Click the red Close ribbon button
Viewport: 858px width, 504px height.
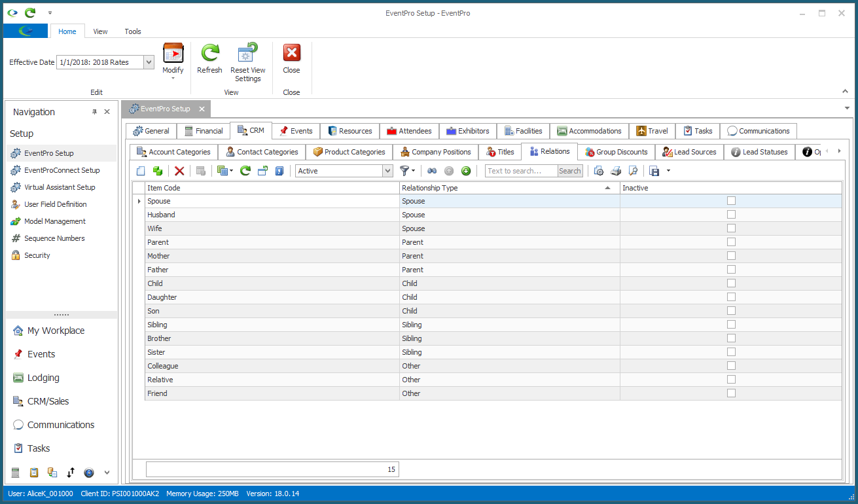click(x=291, y=59)
